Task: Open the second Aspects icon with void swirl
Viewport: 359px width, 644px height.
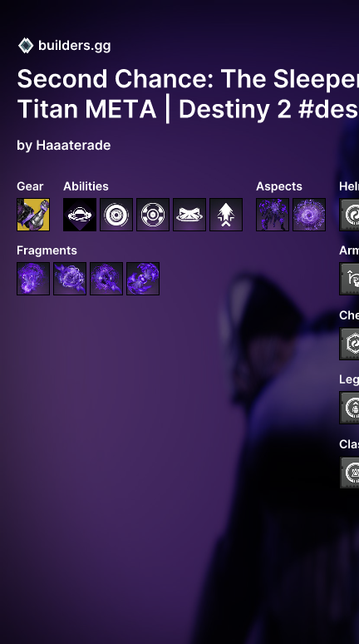Action: click(x=309, y=215)
